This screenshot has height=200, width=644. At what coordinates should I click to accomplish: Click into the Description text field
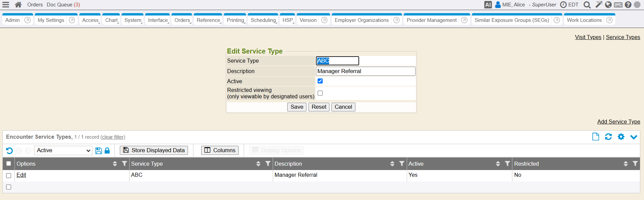coord(365,71)
